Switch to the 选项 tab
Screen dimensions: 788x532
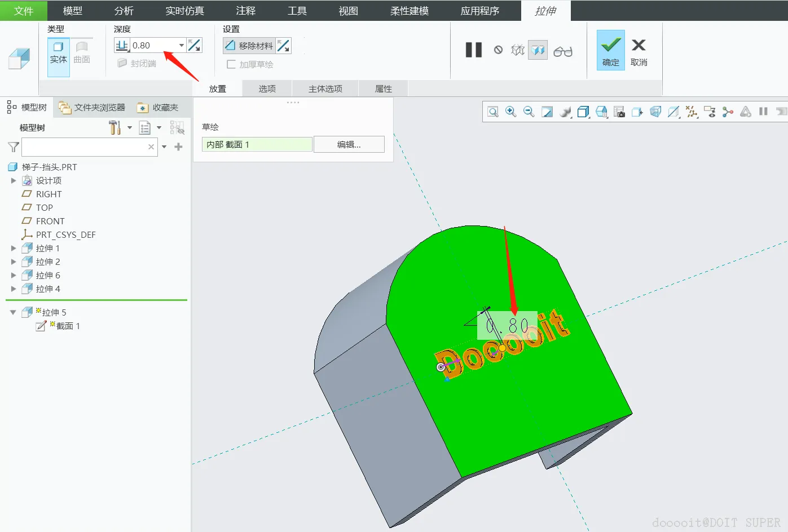[x=267, y=88]
